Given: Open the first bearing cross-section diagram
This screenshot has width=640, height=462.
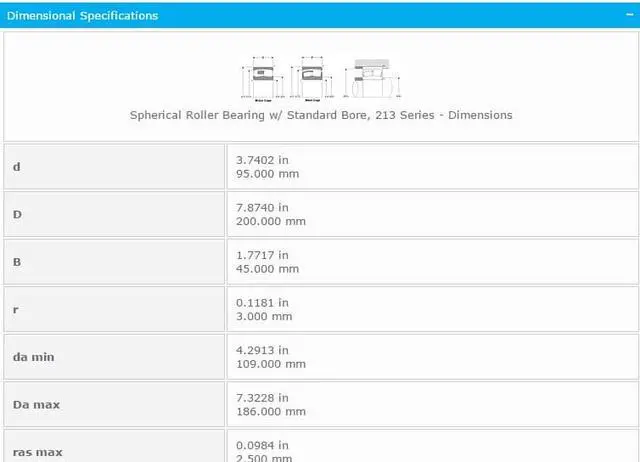Looking at the screenshot, I should tap(263, 79).
